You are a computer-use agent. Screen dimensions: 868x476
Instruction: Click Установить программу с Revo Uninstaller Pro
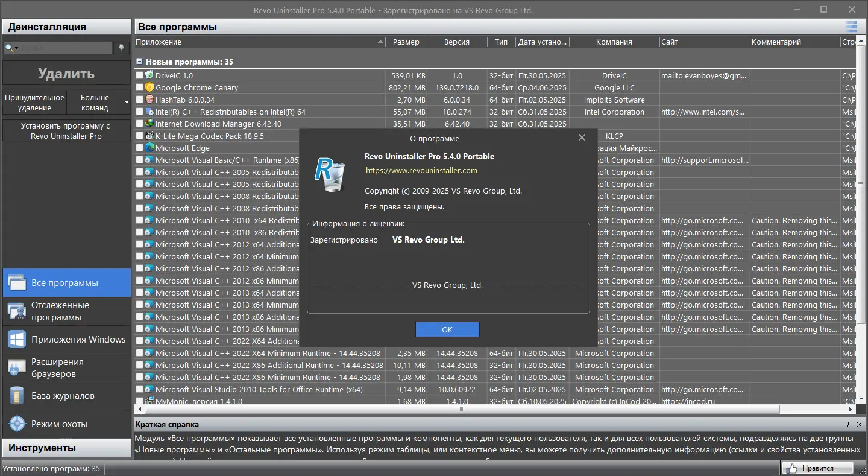point(66,131)
